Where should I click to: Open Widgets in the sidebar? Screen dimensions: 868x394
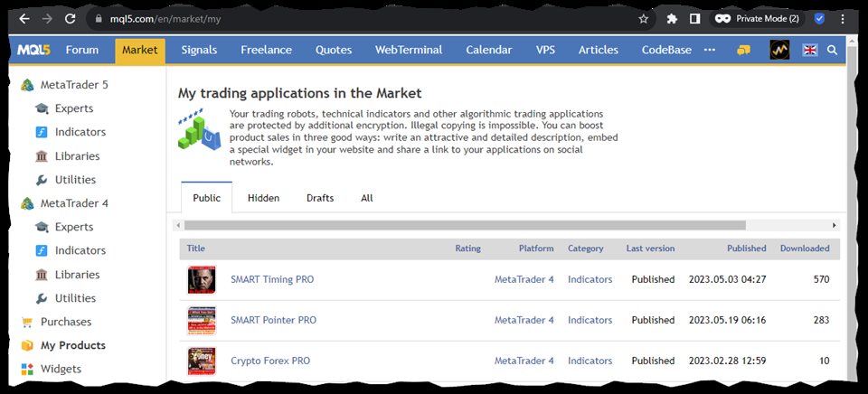[61, 369]
